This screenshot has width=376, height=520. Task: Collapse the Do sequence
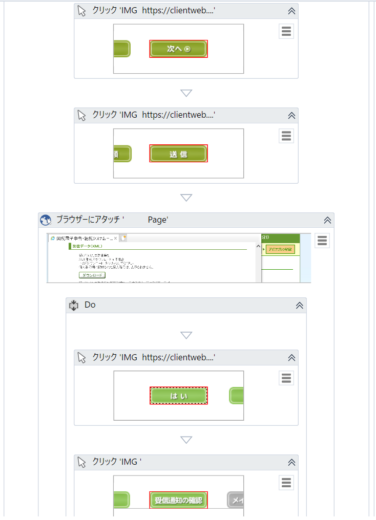click(299, 305)
